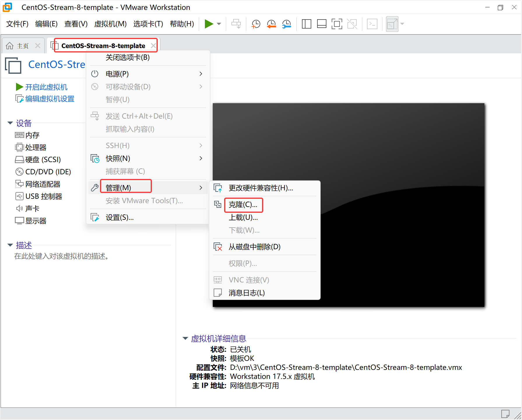Click the green power-on play toolbar button
Viewport: 522px width, 420px height.
[x=209, y=24]
